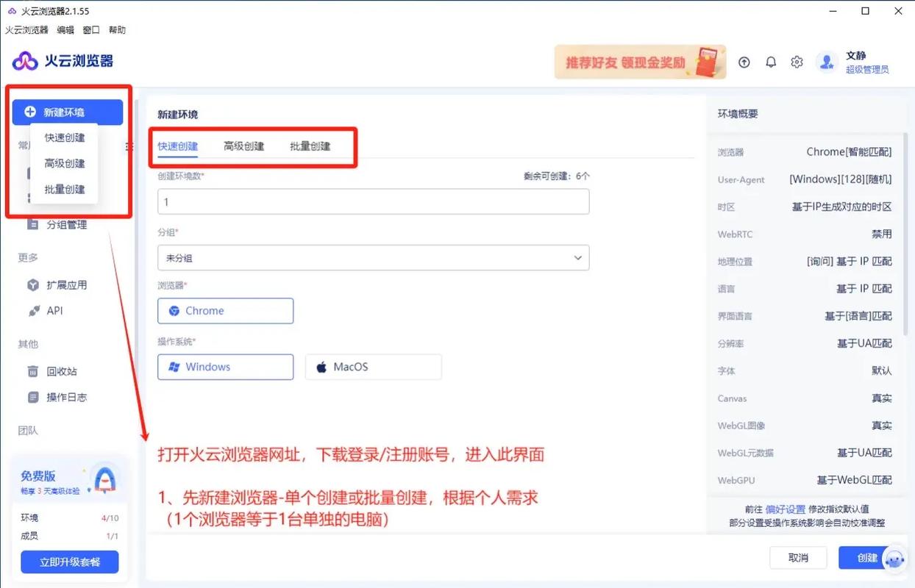This screenshot has width=915, height=588.
Task: Switch to the 高级创建 tab
Action: click(243, 146)
